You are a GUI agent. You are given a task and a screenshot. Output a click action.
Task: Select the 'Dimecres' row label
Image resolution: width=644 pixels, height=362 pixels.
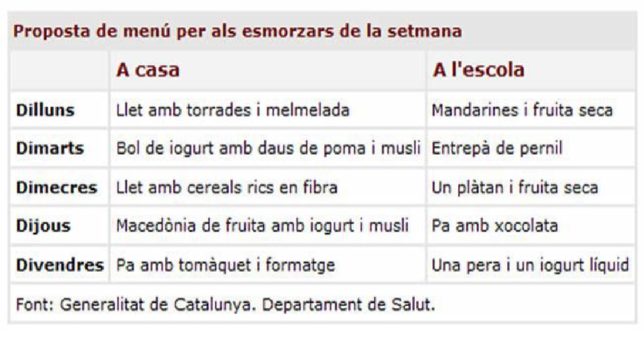pos(56,187)
